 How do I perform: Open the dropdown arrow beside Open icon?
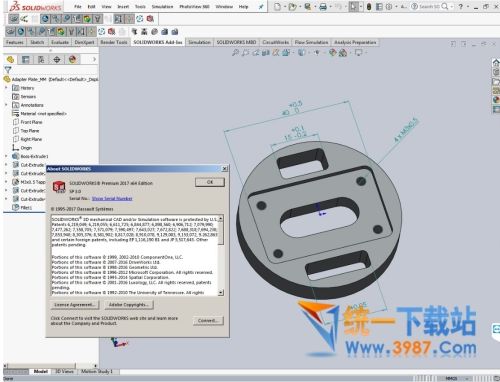tap(300, 7)
